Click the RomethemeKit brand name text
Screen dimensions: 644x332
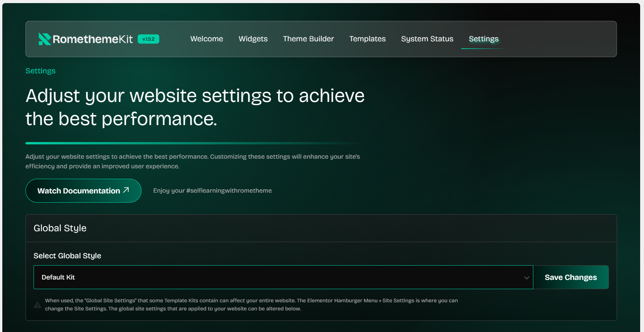tap(93, 39)
